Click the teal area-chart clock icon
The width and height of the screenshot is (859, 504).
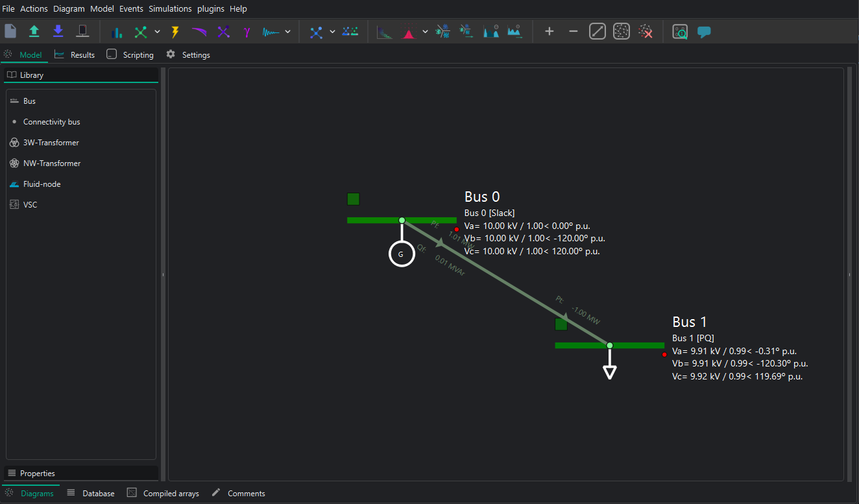(x=490, y=31)
